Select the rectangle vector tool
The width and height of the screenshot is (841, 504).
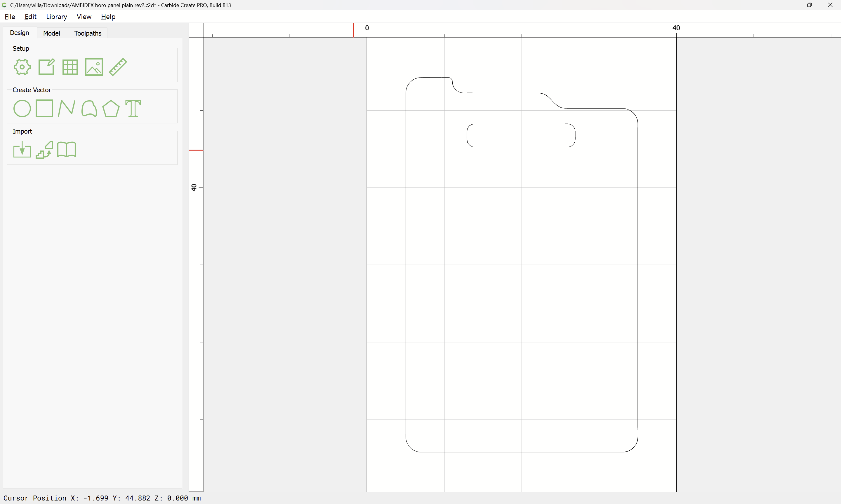44,108
